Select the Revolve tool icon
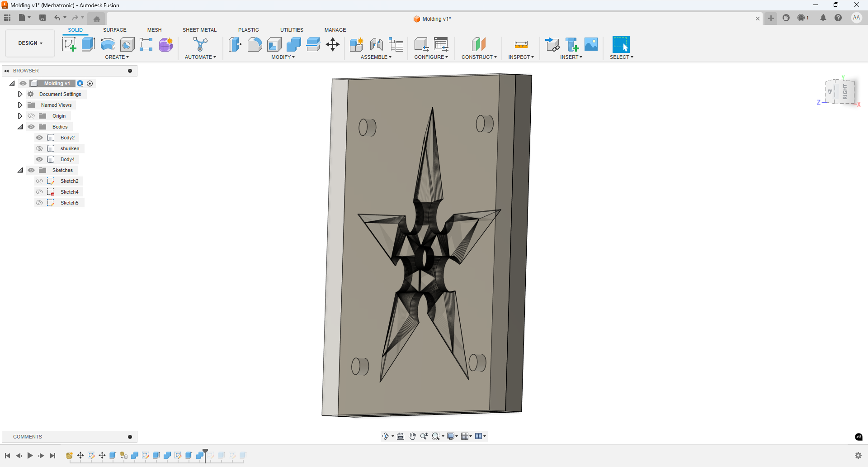 point(108,44)
